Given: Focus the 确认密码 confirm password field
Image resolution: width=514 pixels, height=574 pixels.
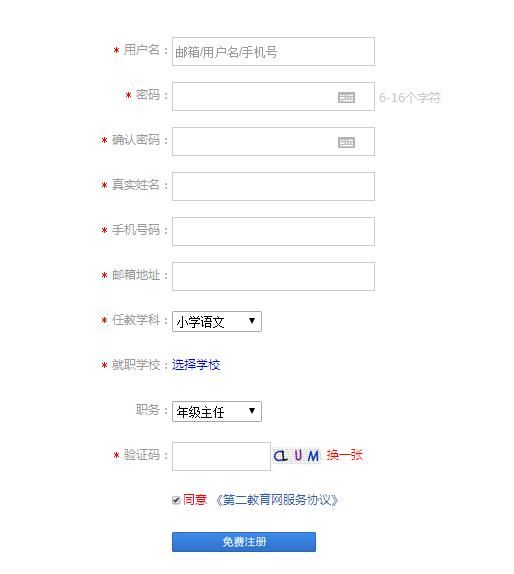Looking at the screenshot, I should click(273, 142).
